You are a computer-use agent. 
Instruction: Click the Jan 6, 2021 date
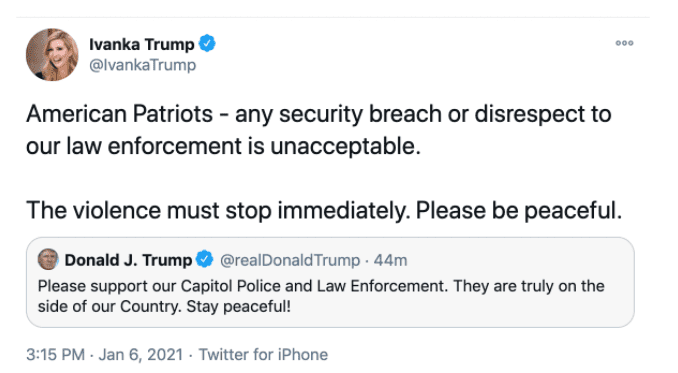[141, 354]
